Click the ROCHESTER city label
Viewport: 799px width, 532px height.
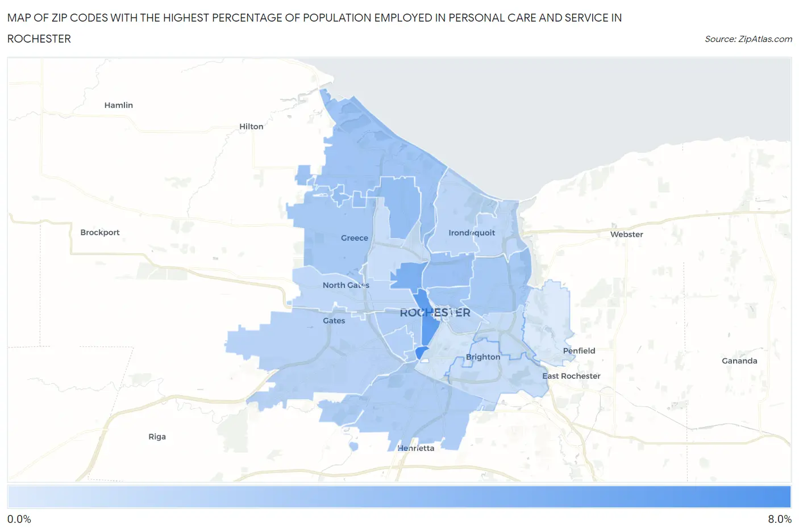click(x=435, y=313)
